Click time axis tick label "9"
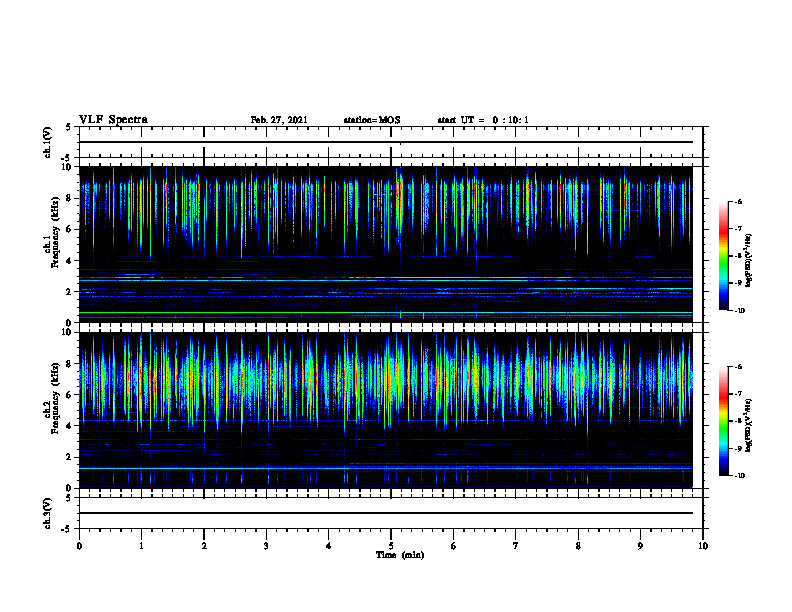The height and width of the screenshot is (612, 792). point(640,546)
